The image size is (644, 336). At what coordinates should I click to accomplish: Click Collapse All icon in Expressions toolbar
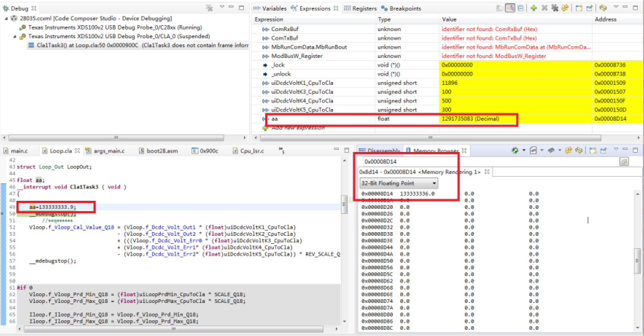pos(520,8)
